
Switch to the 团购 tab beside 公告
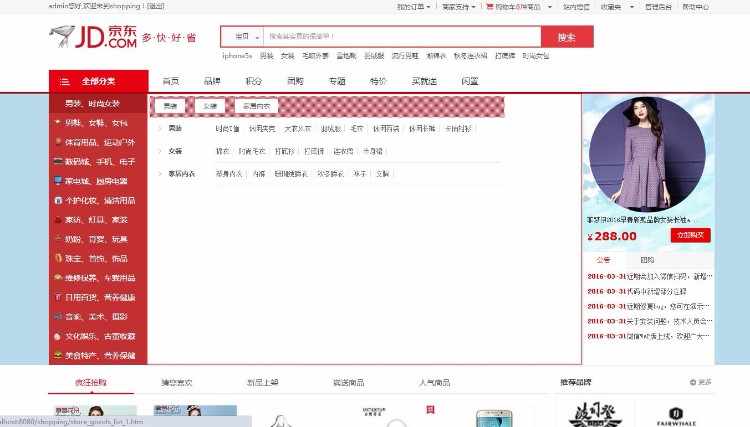click(647, 260)
